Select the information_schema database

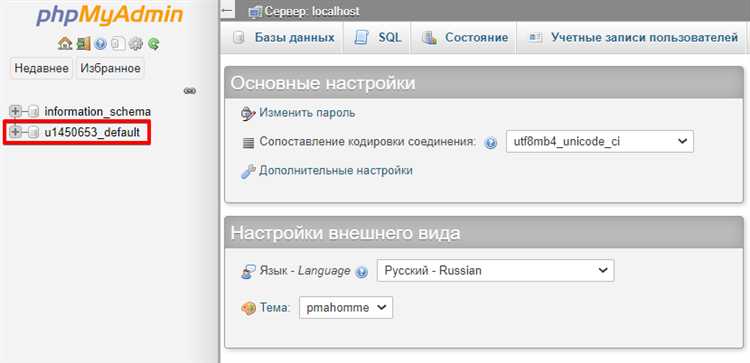98,111
